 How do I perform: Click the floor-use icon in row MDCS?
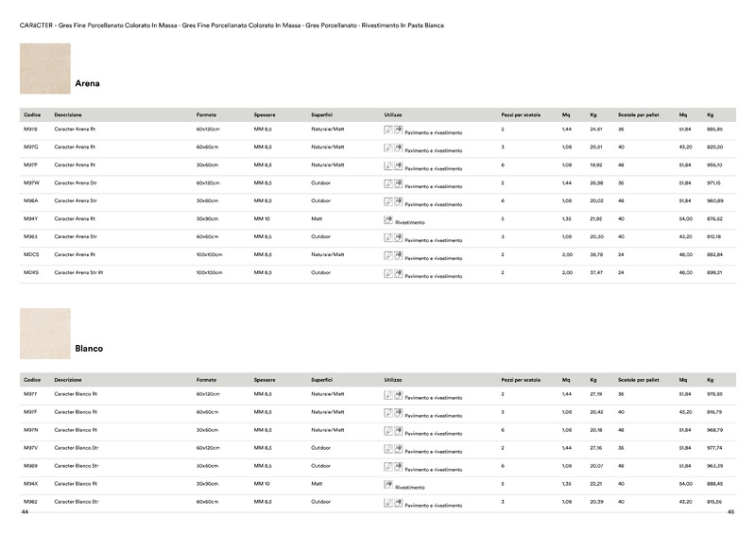pos(388,255)
